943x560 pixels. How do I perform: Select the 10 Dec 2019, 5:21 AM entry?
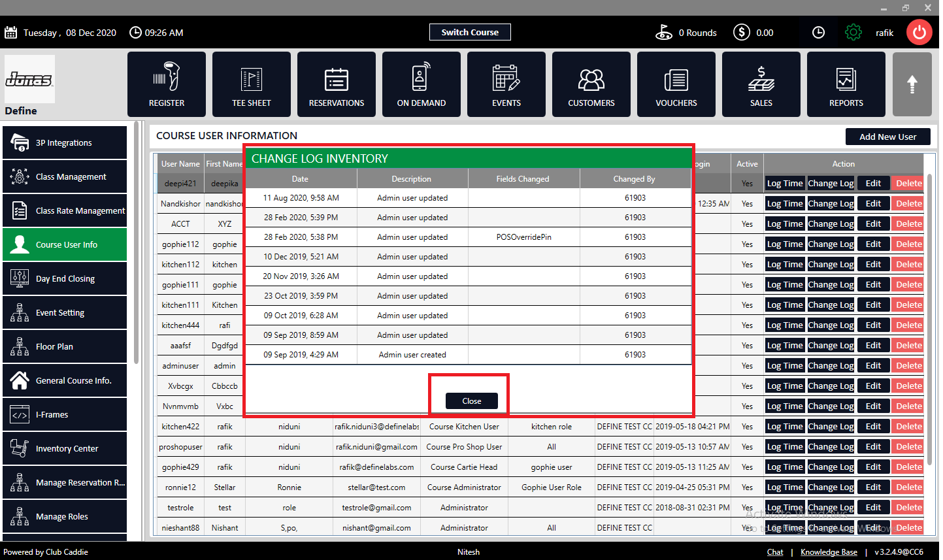[468, 257]
